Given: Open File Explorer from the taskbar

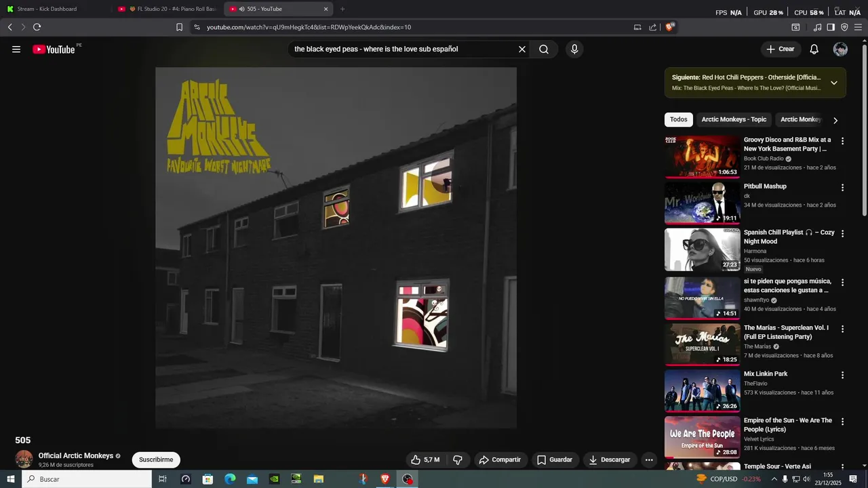Looking at the screenshot, I should tap(319, 479).
